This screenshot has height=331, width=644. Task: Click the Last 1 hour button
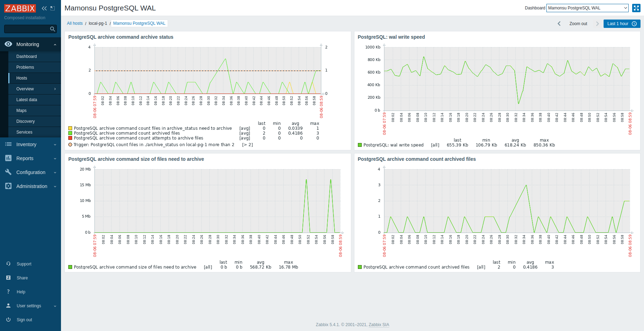pyautogui.click(x=622, y=24)
